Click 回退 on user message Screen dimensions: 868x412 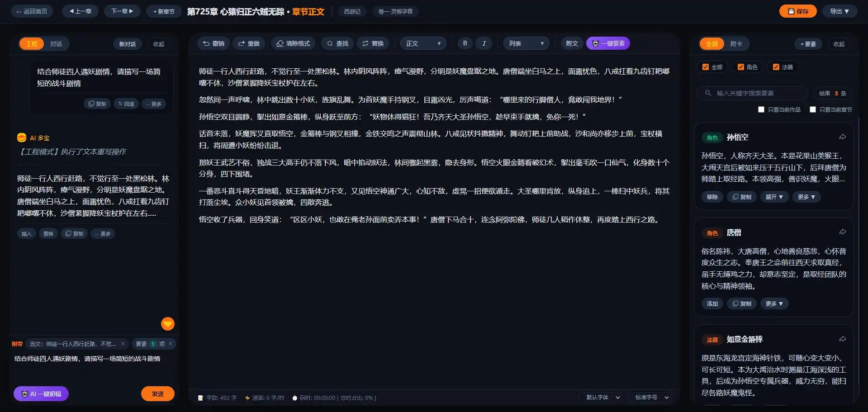pyautogui.click(x=126, y=104)
